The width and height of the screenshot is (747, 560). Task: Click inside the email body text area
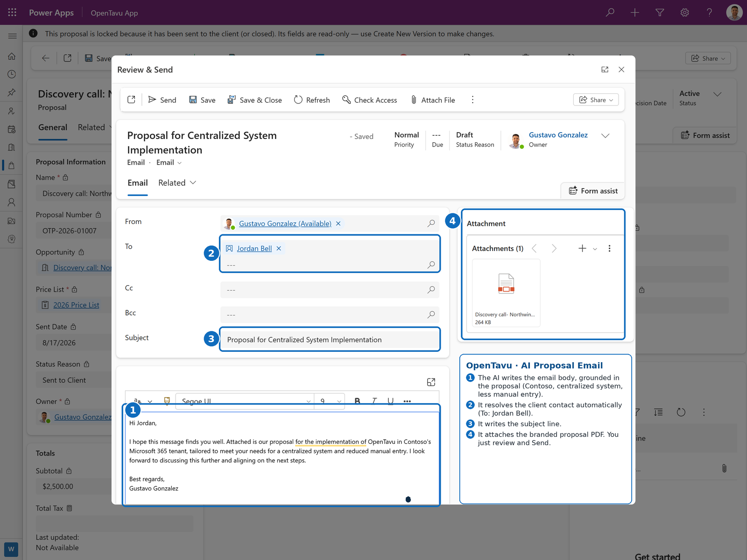(x=282, y=457)
